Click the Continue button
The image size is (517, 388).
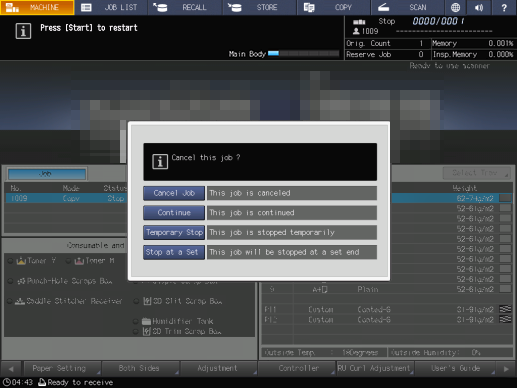pos(174,213)
